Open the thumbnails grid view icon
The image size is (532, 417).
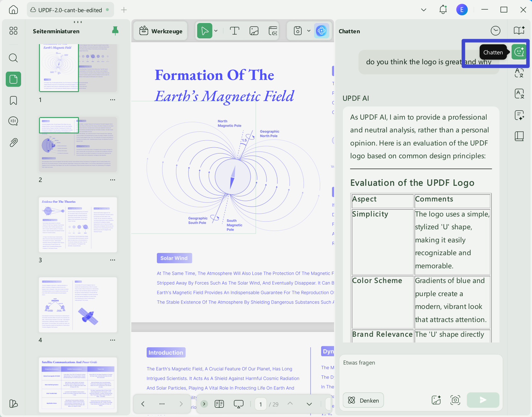click(x=13, y=31)
